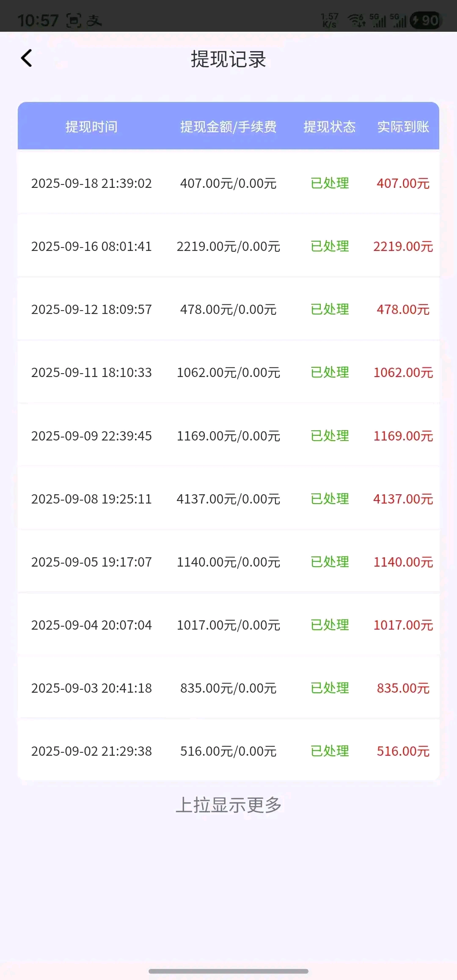Select the 4137.00元 actual arrival amount

click(x=403, y=499)
